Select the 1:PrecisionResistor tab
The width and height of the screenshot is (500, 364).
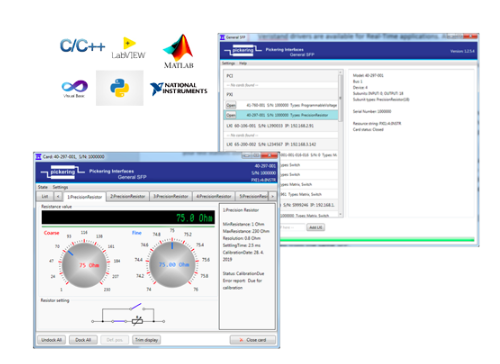[85, 197]
